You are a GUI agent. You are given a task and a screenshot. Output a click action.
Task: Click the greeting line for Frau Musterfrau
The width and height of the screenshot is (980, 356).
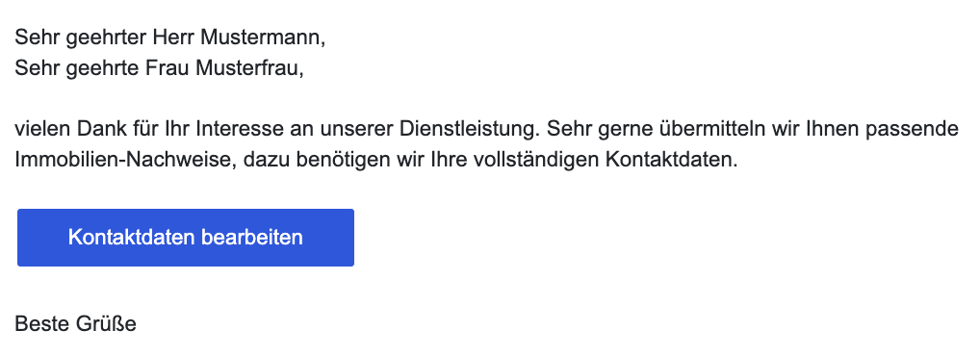click(x=160, y=68)
